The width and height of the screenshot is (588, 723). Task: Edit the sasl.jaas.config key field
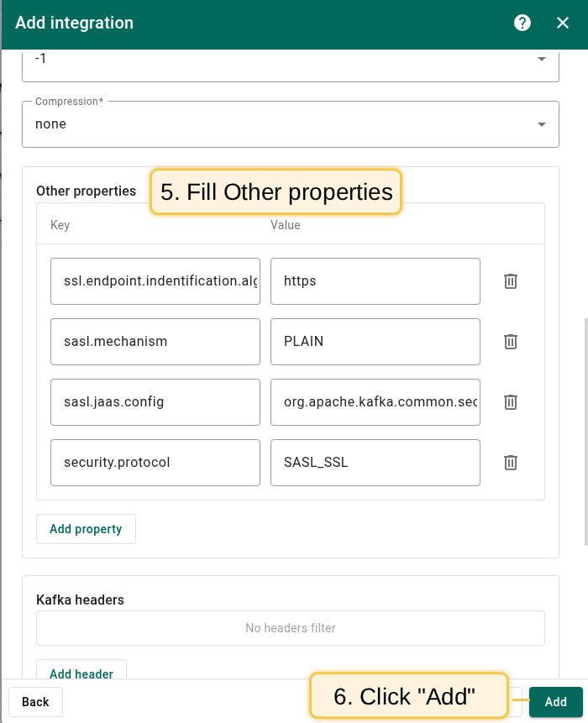pos(155,402)
